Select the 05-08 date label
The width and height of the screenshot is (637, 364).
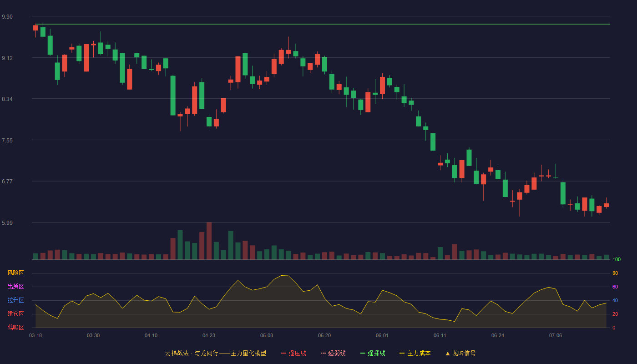click(267, 335)
